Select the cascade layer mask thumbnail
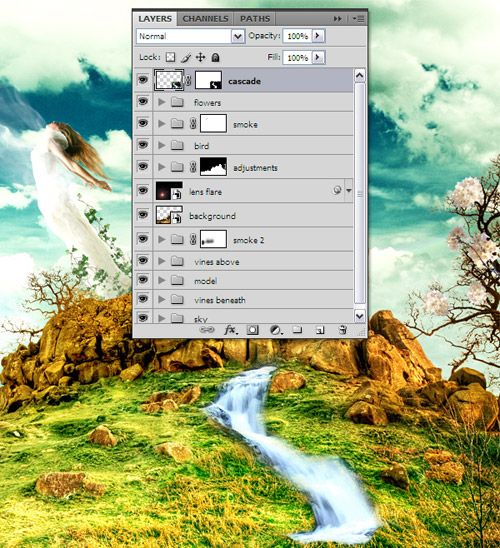The height and width of the screenshot is (548, 500). pos(208,80)
